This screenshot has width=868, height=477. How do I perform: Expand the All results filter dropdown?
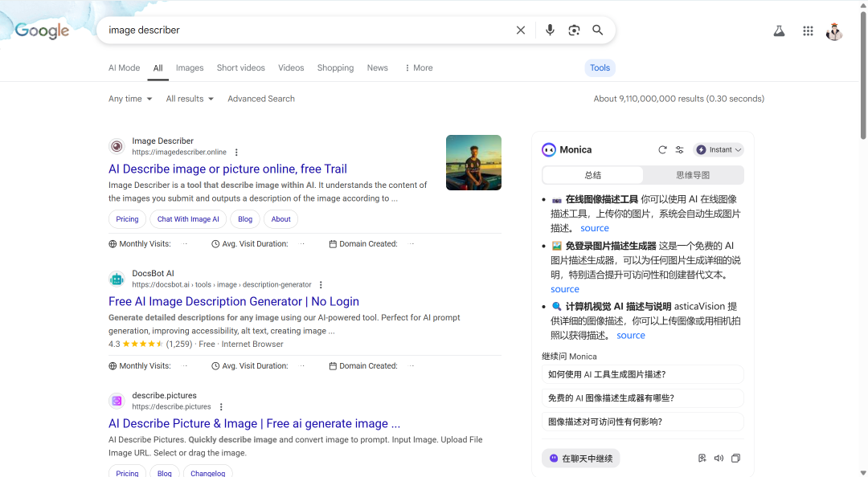190,99
